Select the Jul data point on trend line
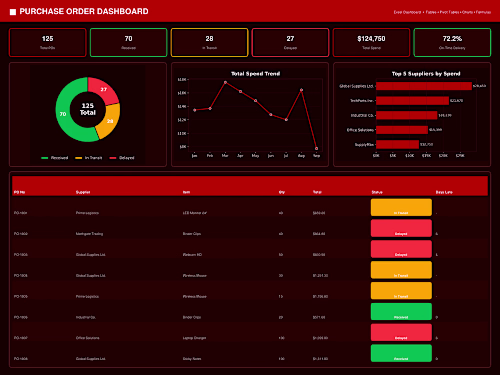 [x=286, y=119]
